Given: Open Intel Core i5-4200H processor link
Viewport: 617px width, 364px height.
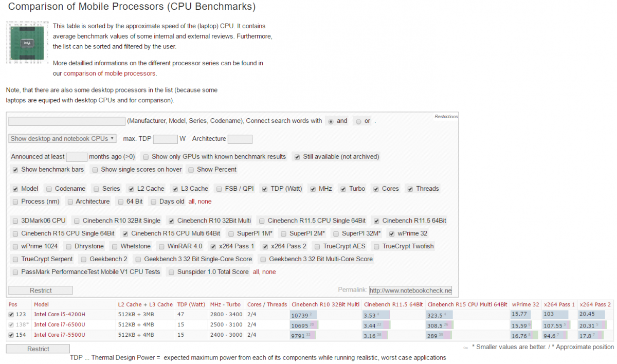Looking at the screenshot, I should coord(60,314).
